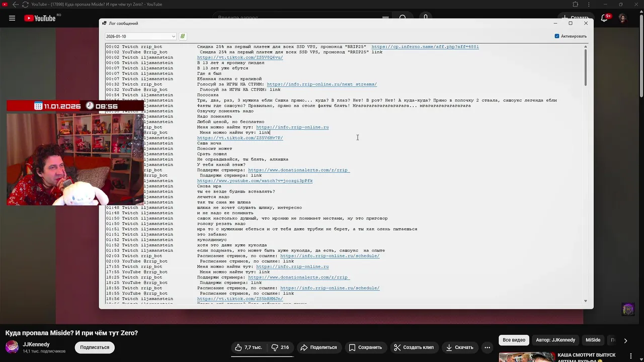This screenshot has height=362, width=644.
Task: Click the 'голову резать надо' message
Action: click(x=221, y=224)
